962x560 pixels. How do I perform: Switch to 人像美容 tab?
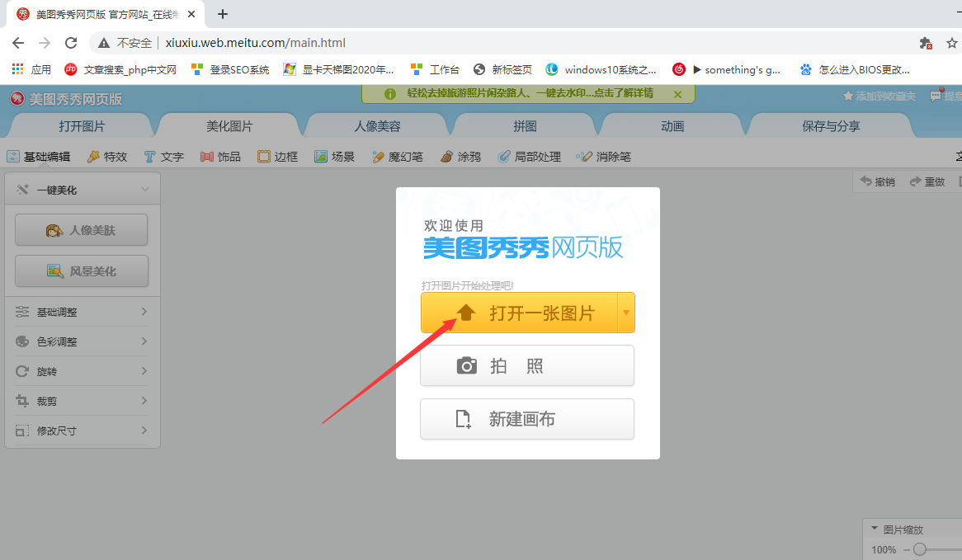377,126
